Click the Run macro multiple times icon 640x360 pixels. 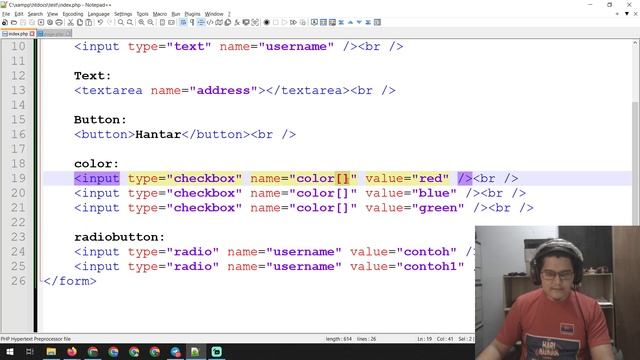pyautogui.click(x=293, y=22)
